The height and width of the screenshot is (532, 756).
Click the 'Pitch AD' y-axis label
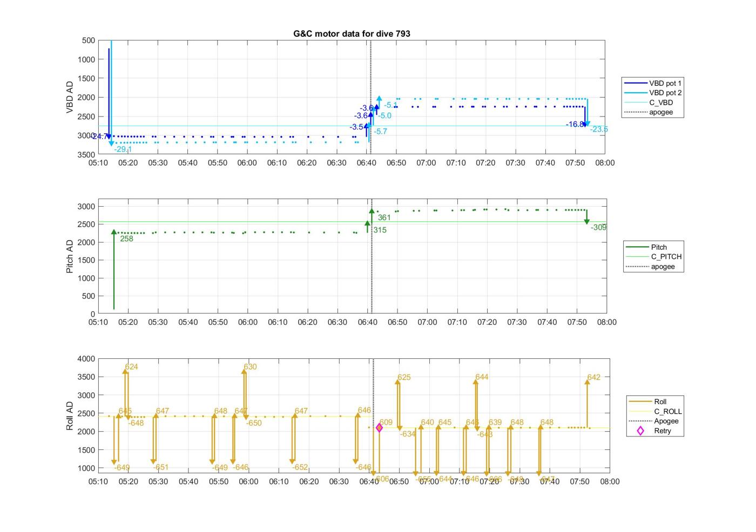(70, 256)
